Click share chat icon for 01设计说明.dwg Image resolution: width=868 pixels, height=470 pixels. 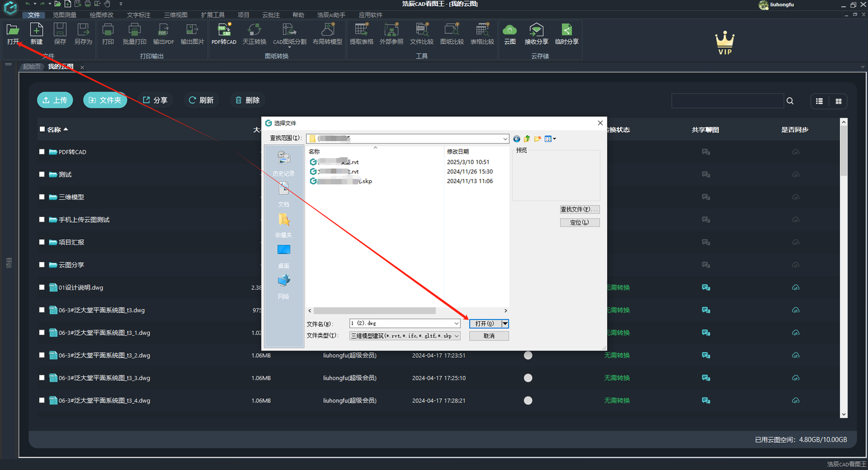pyautogui.click(x=705, y=287)
